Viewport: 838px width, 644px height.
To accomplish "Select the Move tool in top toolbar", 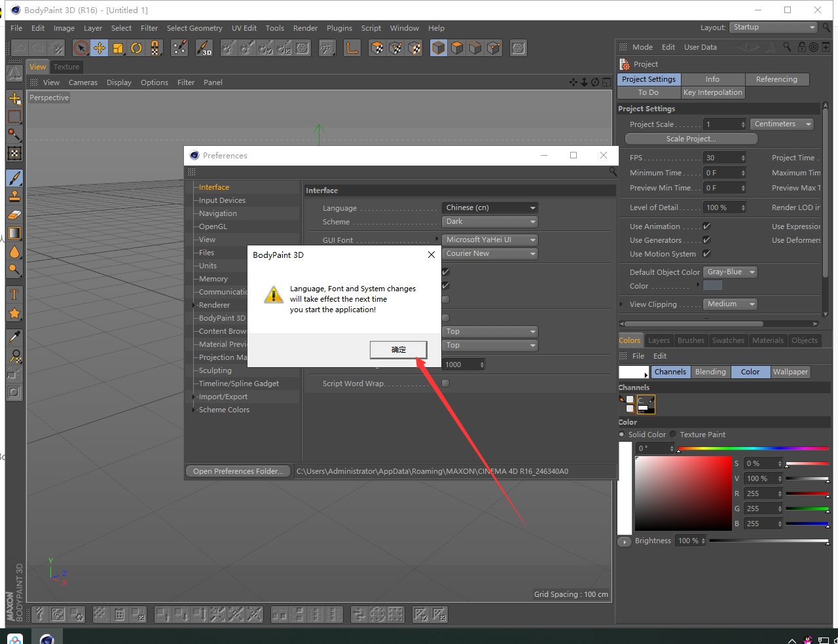I will (x=100, y=48).
